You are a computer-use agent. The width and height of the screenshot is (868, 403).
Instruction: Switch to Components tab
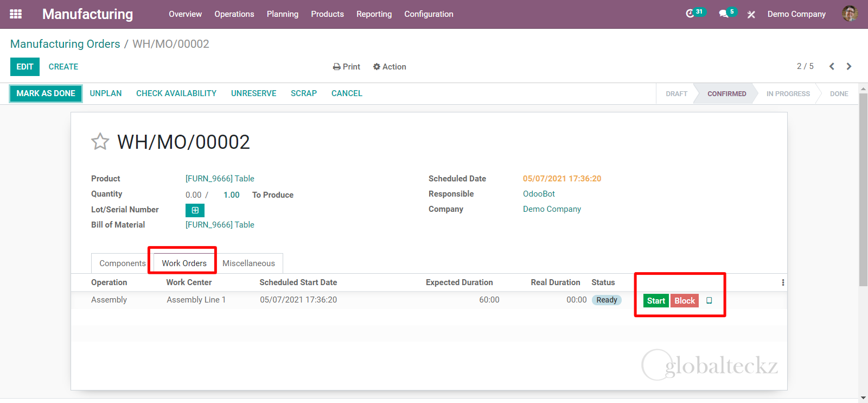(x=123, y=263)
